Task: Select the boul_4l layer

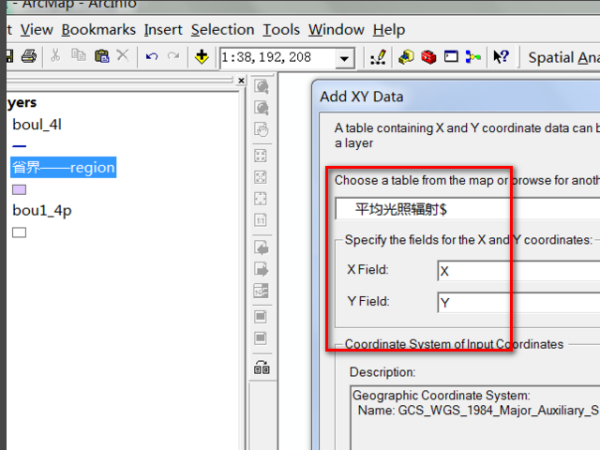Action: coord(37,125)
